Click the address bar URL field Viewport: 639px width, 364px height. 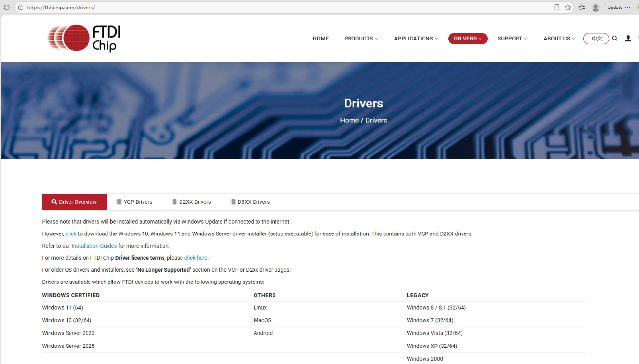pyautogui.click(x=279, y=7)
